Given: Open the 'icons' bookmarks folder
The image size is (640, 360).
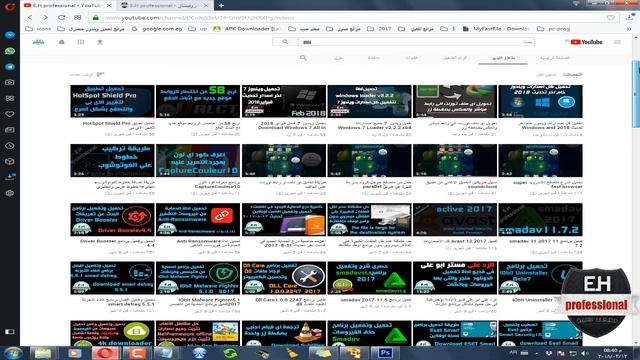Looking at the screenshot, I should point(38,29).
